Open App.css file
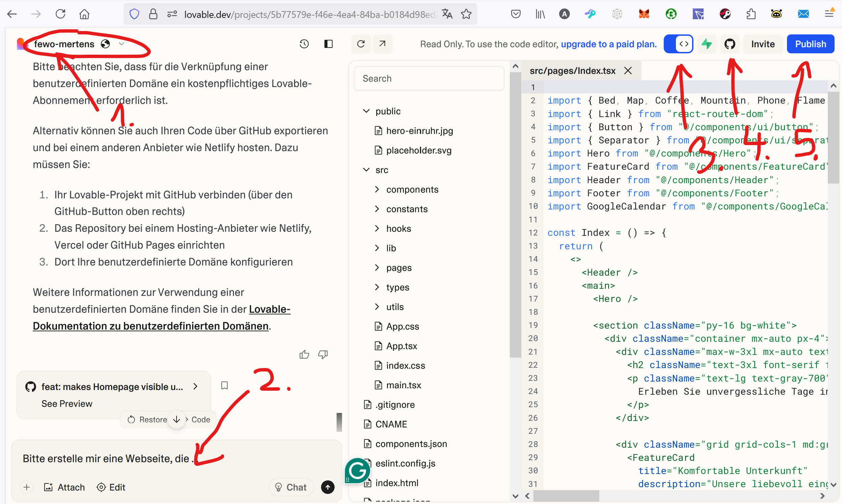 tap(397, 327)
